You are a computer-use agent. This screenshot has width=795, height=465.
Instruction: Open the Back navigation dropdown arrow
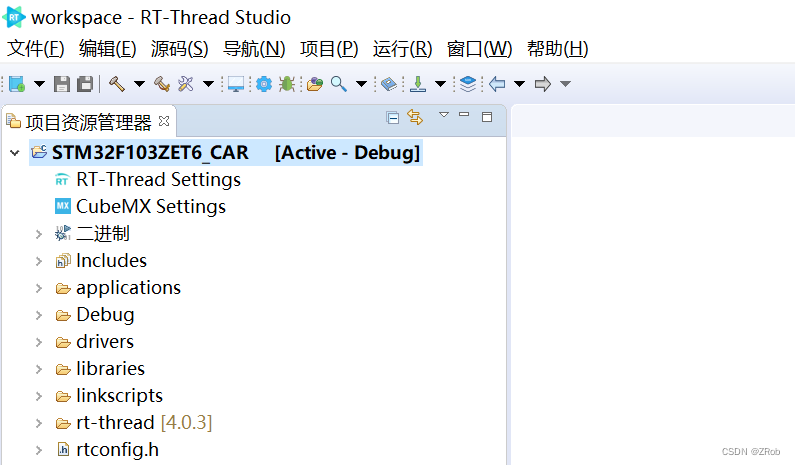(519, 84)
